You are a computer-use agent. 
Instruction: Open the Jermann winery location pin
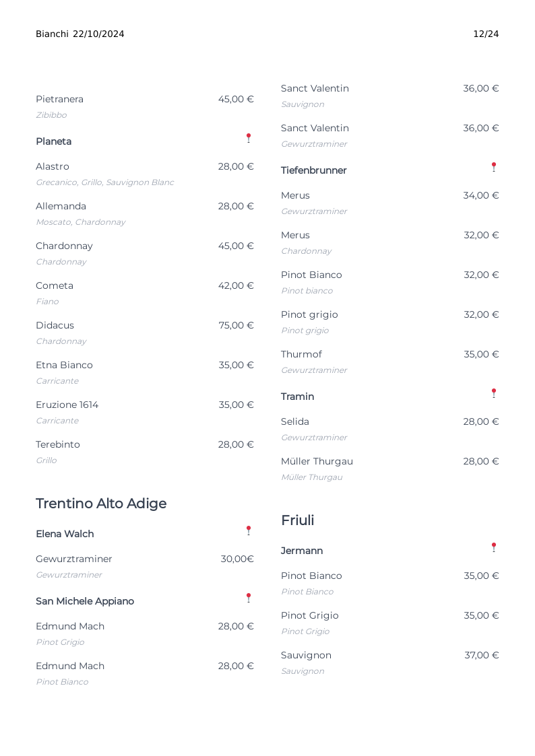[x=493, y=547]
